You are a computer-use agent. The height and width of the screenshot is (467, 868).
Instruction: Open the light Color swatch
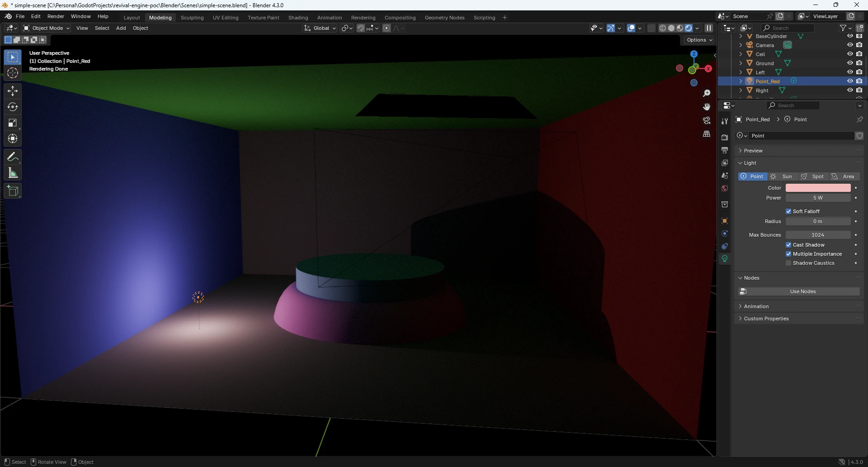click(x=818, y=188)
